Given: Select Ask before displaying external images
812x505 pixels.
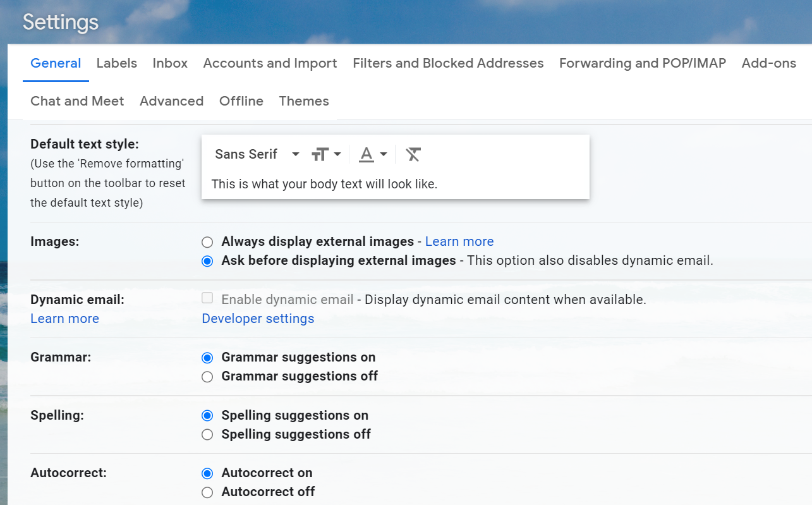Looking at the screenshot, I should (x=207, y=261).
